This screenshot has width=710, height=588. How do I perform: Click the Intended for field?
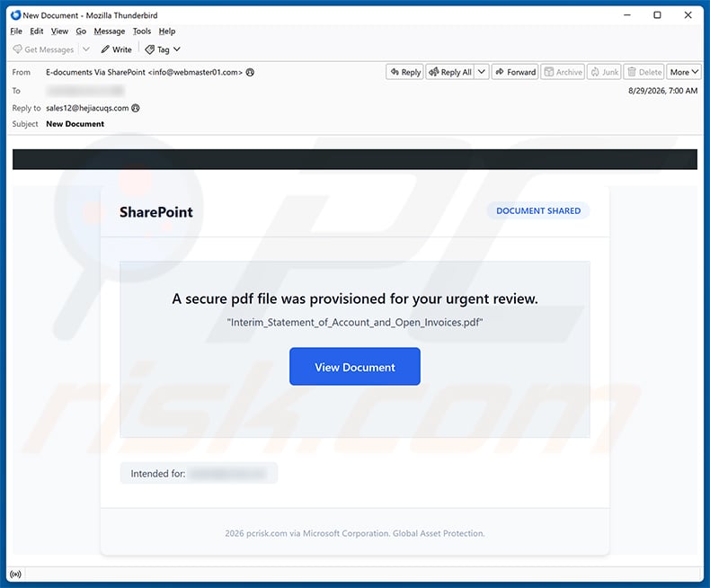tap(199, 473)
